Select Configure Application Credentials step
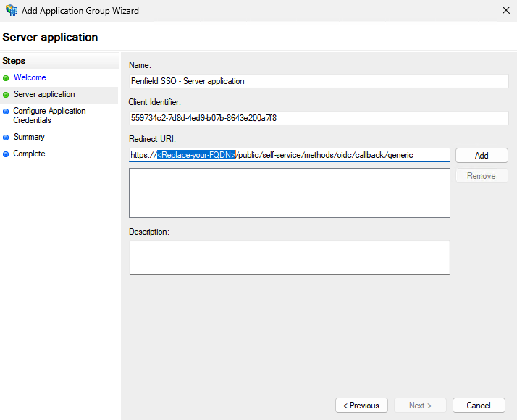This screenshot has width=517, height=420. pos(49,115)
